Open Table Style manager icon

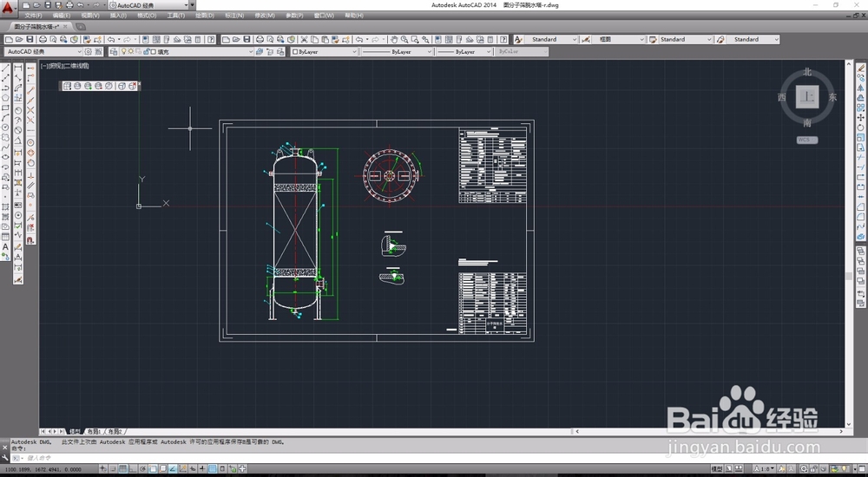pos(654,39)
